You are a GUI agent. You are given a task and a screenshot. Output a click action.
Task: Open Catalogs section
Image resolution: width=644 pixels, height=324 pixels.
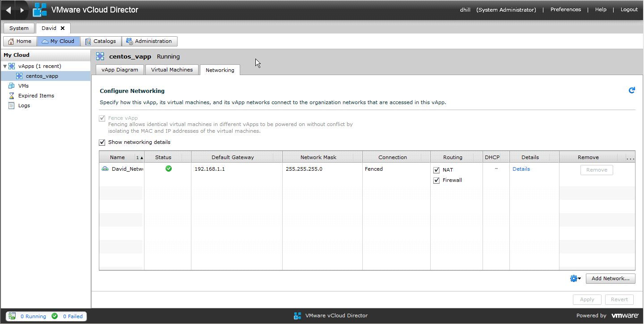pyautogui.click(x=101, y=41)
